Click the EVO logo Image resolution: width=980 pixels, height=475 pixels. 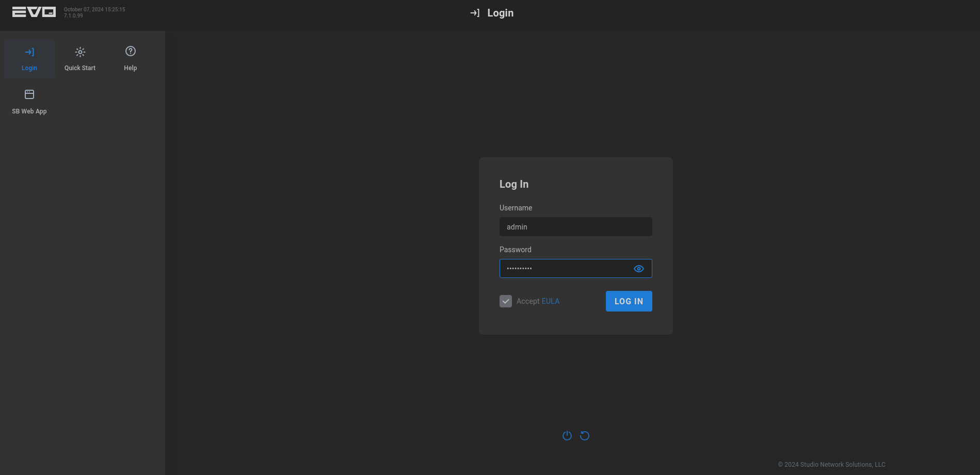coord(34,12)
